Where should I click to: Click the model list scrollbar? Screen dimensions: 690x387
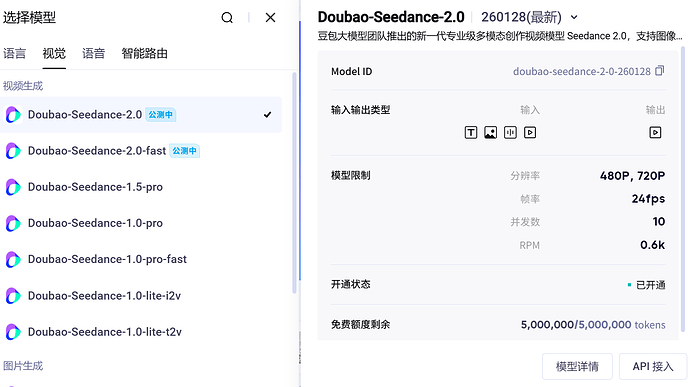click(294, 183)
